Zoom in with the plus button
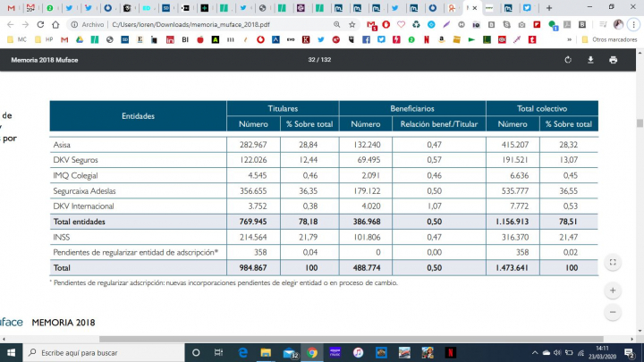Image resolution: width=644 pixels, height=362 pixels. coord(613,291)
